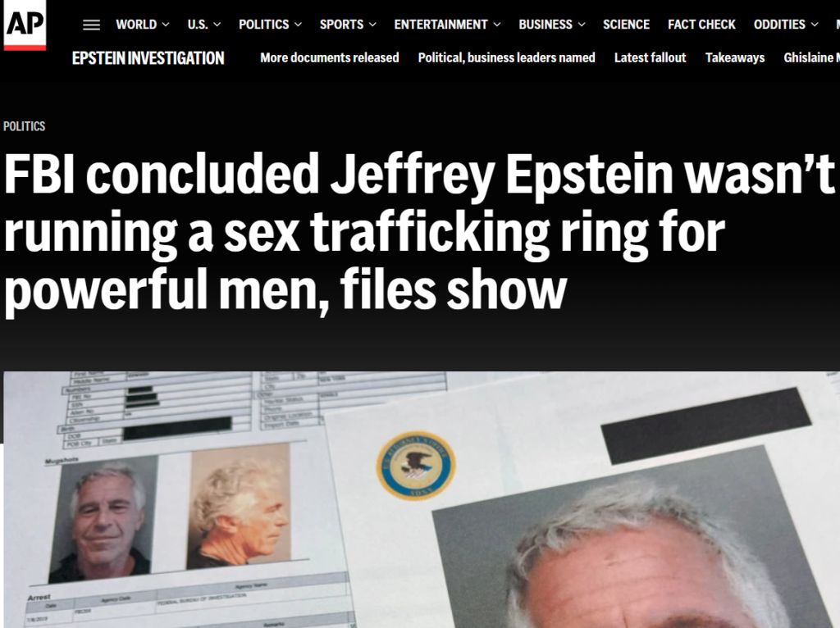Open the Takeaways link
The image size is (840, 628).
pyautogui.click(x=735, y=58)
